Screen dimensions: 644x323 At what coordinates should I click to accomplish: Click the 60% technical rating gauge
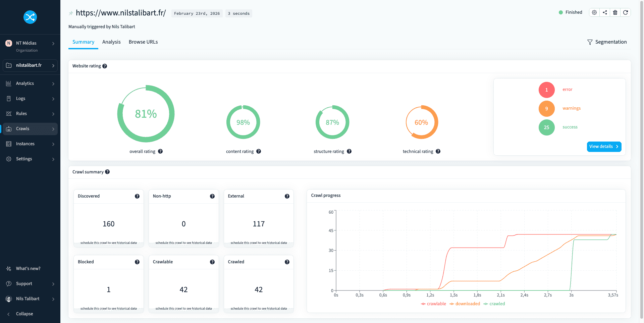pyautogui.click(x=422, y=122)
